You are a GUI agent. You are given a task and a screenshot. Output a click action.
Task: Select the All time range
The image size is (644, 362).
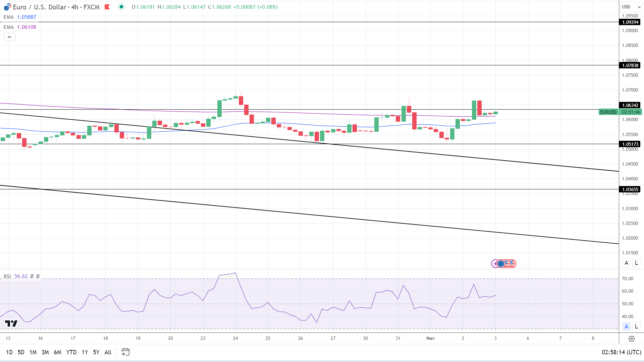[108, 352]
